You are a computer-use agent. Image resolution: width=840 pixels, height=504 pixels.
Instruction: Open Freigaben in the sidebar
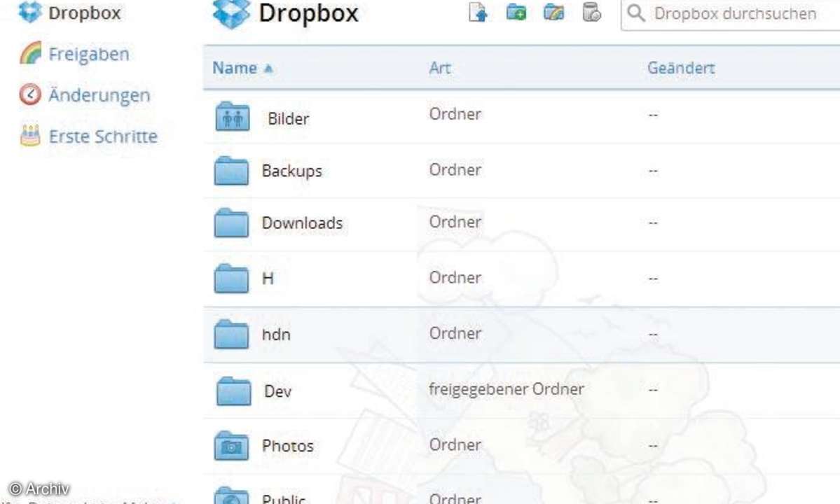point(89,54)
